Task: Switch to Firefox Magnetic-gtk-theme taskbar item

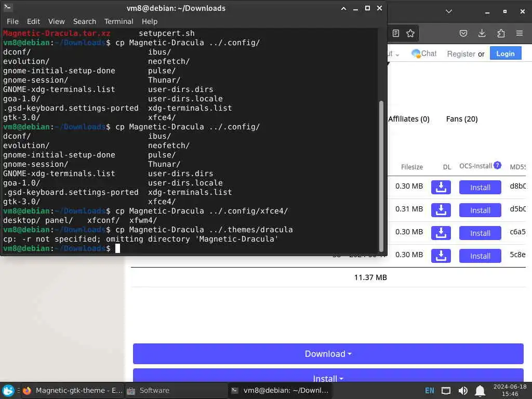Action: pos(73,391)
